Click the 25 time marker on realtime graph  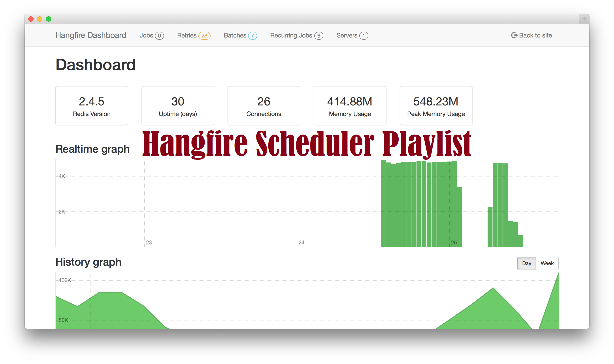pyautogui.click(x=454, y=242)
